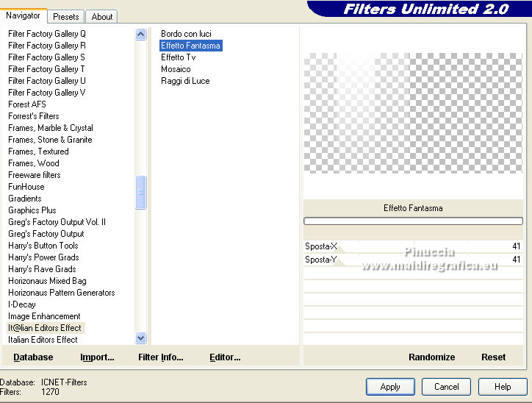Click the Randomize button

pos(431,357)
